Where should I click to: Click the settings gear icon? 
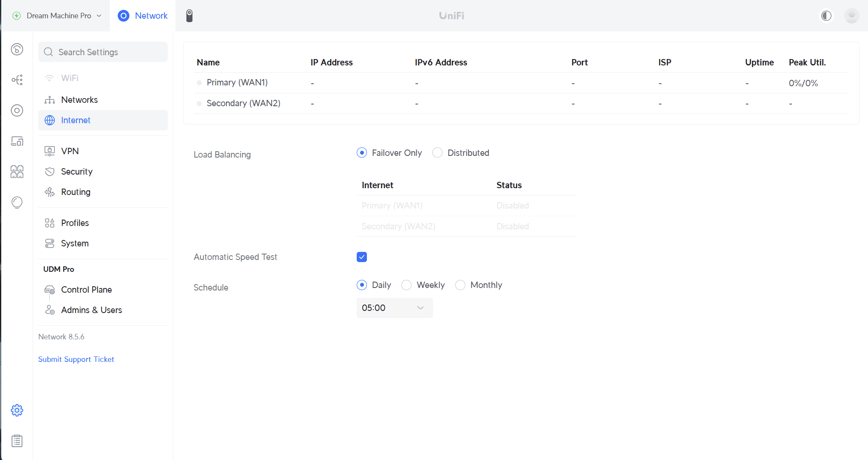[17, 410]
